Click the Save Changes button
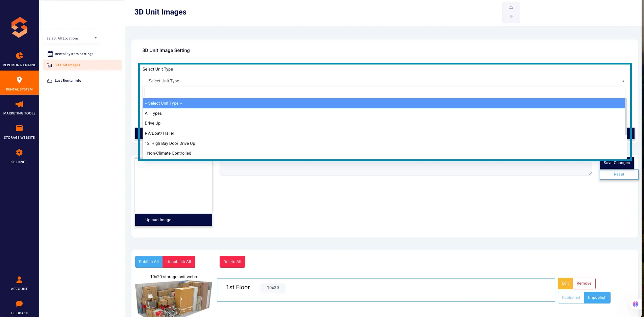 617,163
